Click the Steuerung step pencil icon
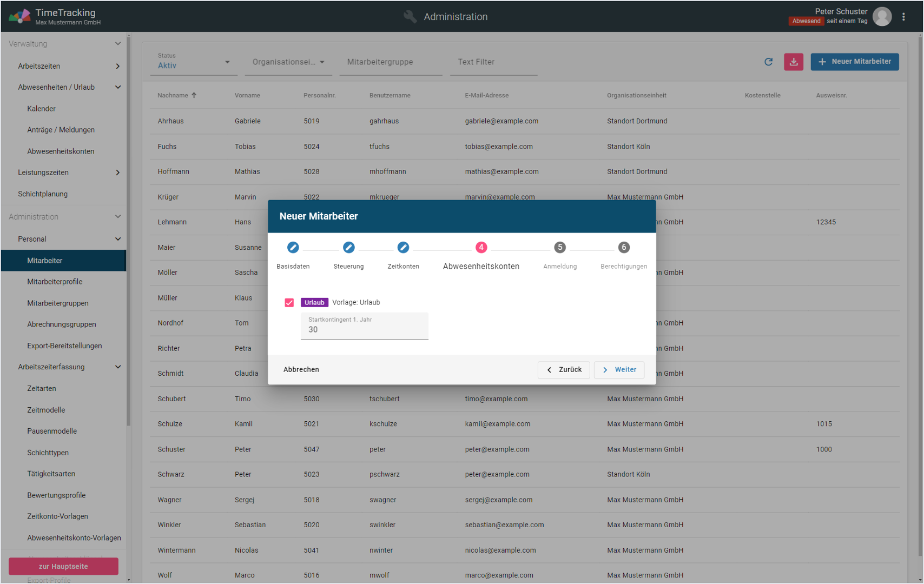 pyautogui.click(x=348, y=248)
